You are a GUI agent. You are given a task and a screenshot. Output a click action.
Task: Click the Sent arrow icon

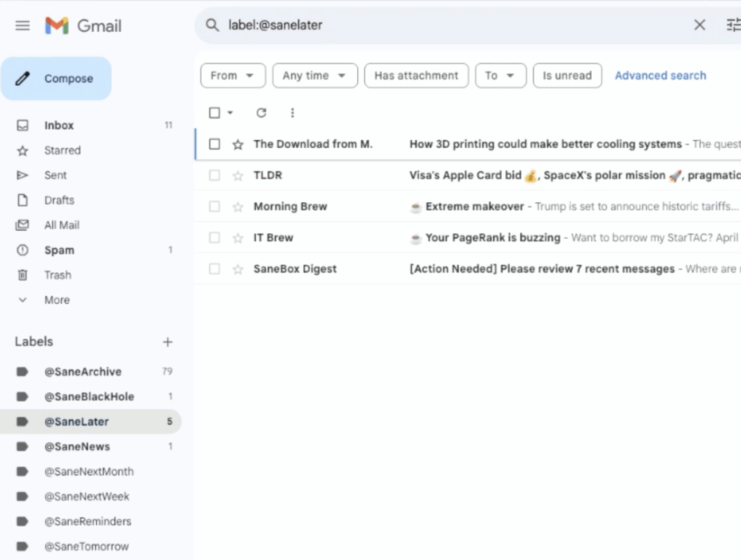22,175
